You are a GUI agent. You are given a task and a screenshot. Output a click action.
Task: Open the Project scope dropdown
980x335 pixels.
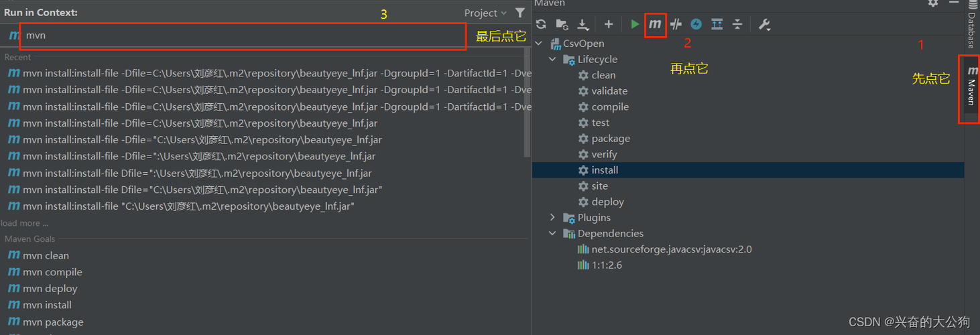pyautogui.click(x=485, y=13)
